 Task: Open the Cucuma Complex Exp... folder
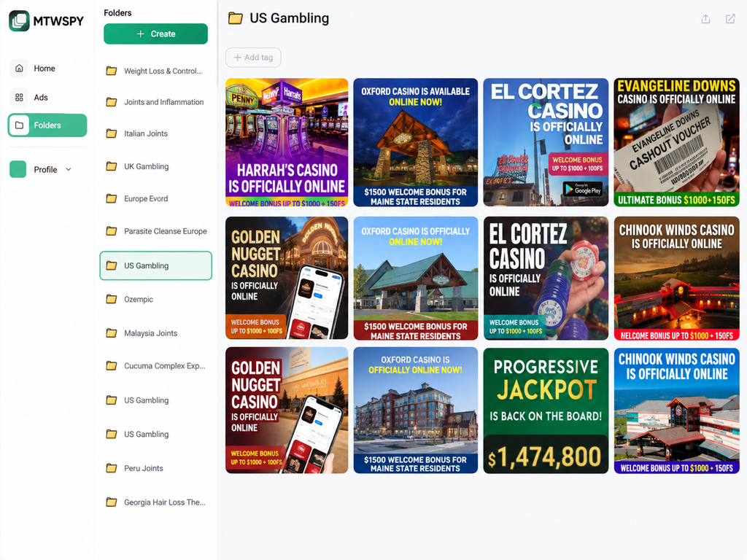tap(156, 366)
